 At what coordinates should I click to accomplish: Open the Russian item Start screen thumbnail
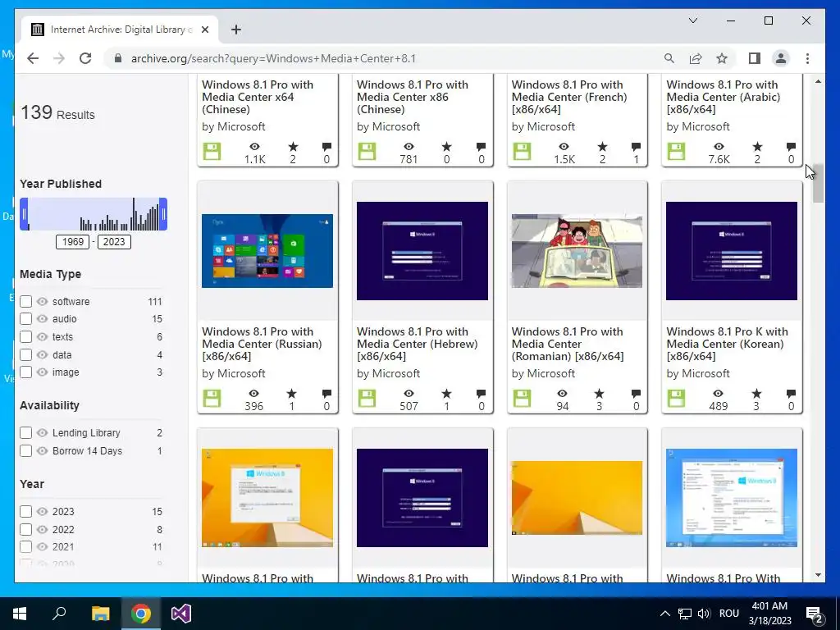(267, 251)
